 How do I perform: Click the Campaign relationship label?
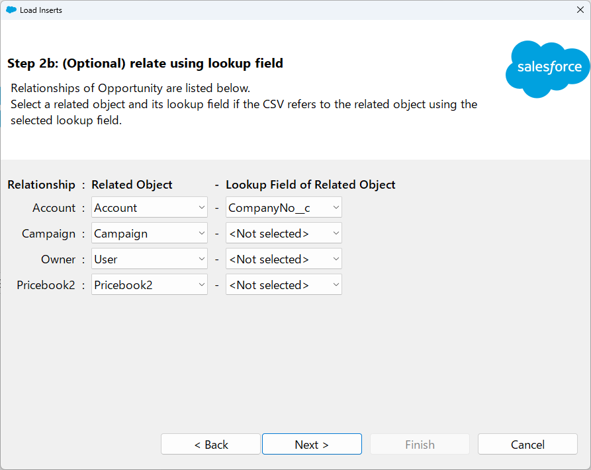point(49,234)
